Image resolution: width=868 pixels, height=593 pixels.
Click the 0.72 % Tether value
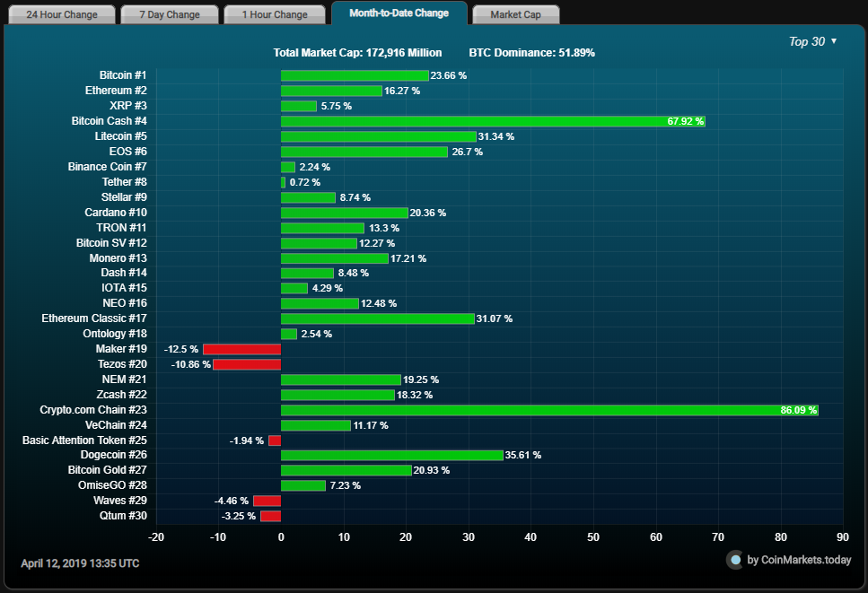click(305, 182)
